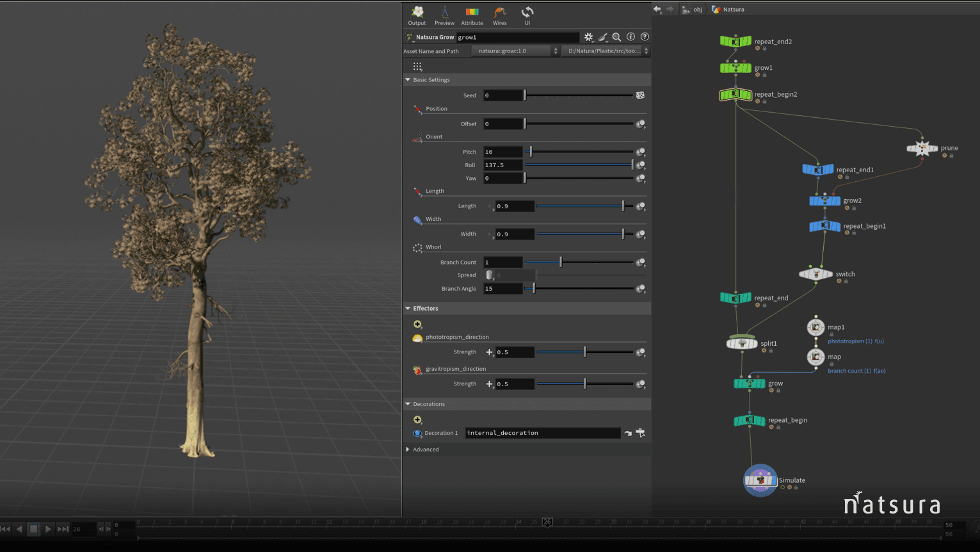Toggle the Spread parameter lock
The height and width of the screenshot is (552, 980).
click(x=488, y=275)
